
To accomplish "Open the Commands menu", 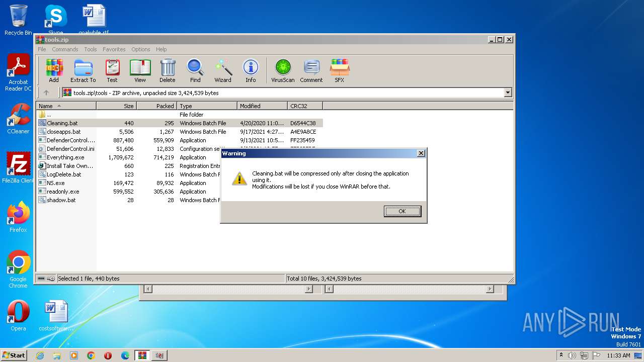I will (65, 49).
